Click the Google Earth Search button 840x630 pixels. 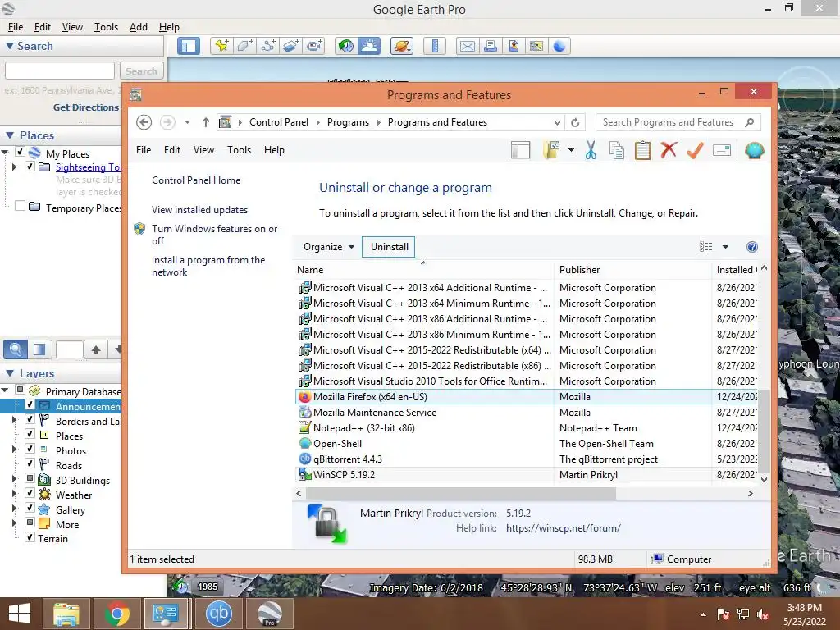pyautogui.click(x=141, y=71)
